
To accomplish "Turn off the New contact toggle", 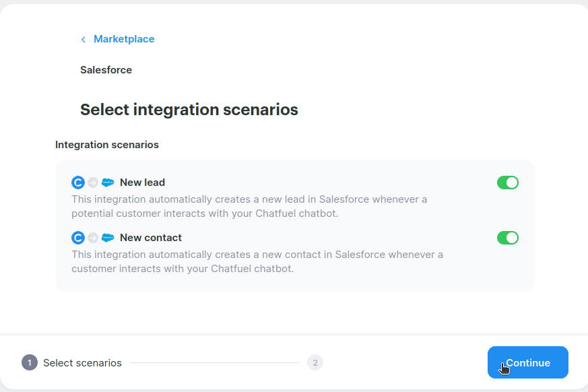I will [508, 238].
